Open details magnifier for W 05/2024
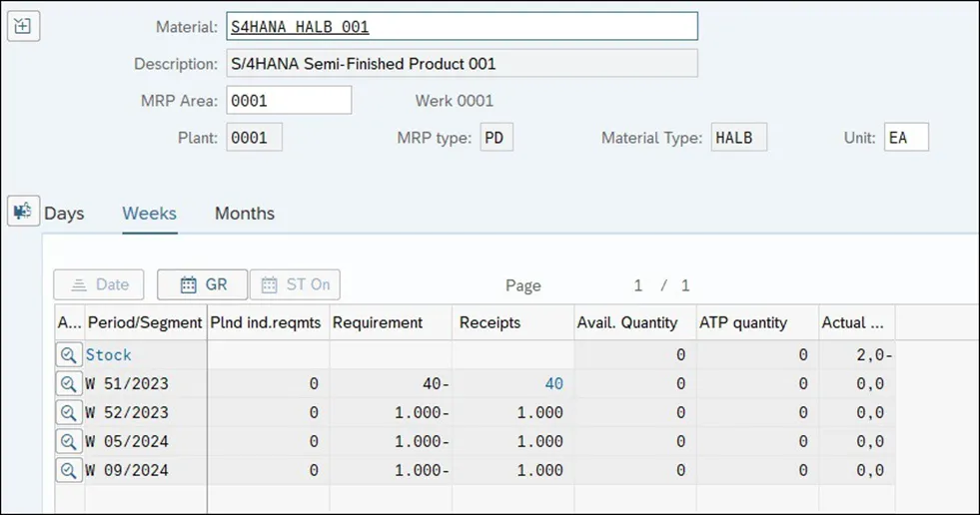This screenshot has width=980, height=515. click(x=69, y=441)
